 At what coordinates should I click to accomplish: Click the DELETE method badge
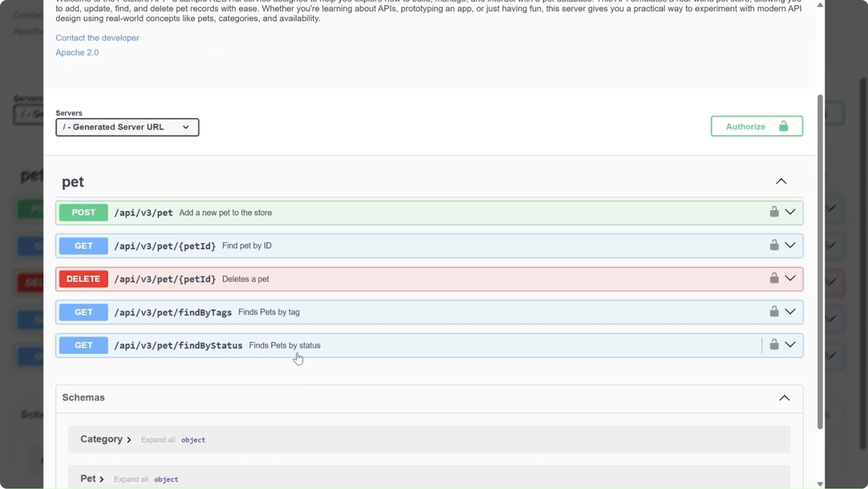[83, 279]
